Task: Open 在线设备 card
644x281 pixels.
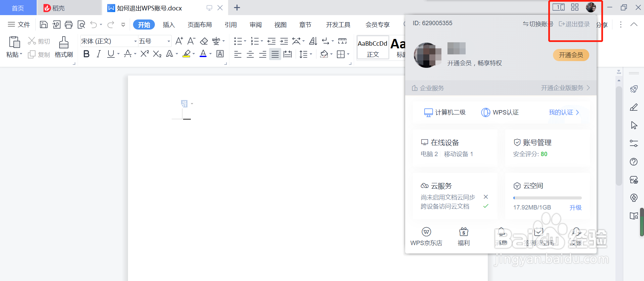Action: [455, 148]
